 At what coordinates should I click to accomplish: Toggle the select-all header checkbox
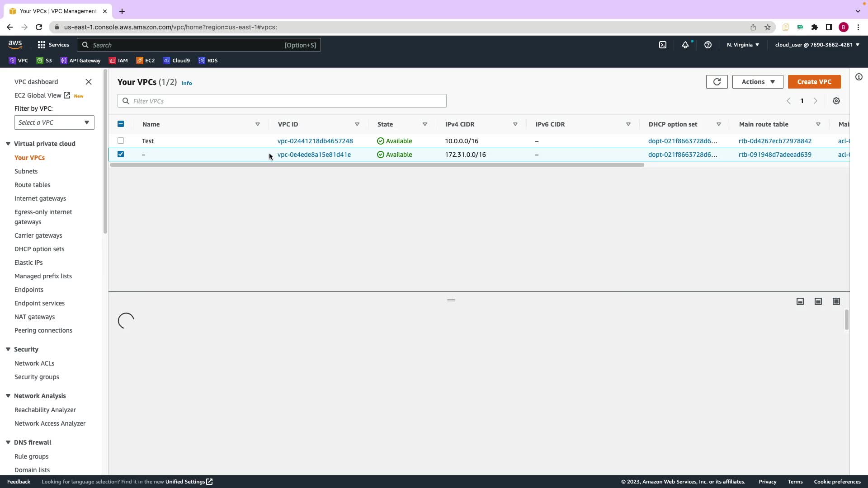pos(121,124)
